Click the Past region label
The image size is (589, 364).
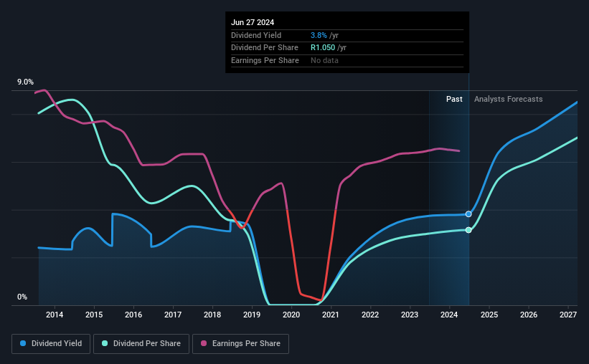pyautogui.click(x=454, y=99)
